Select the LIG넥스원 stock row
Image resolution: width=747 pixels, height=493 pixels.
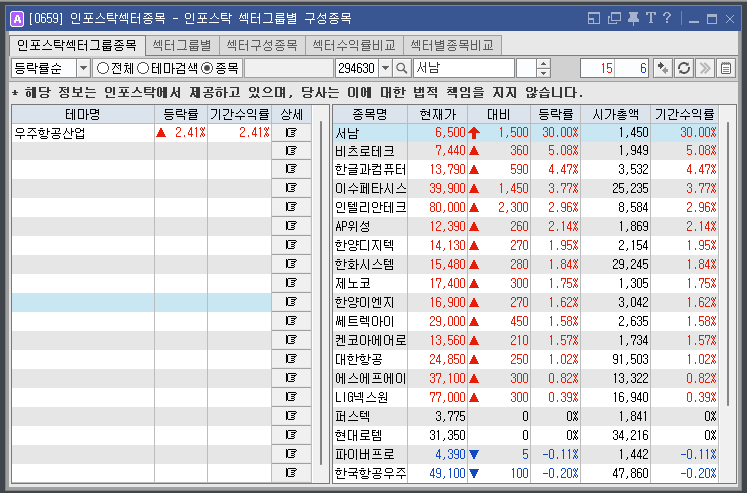pos(525,397)
